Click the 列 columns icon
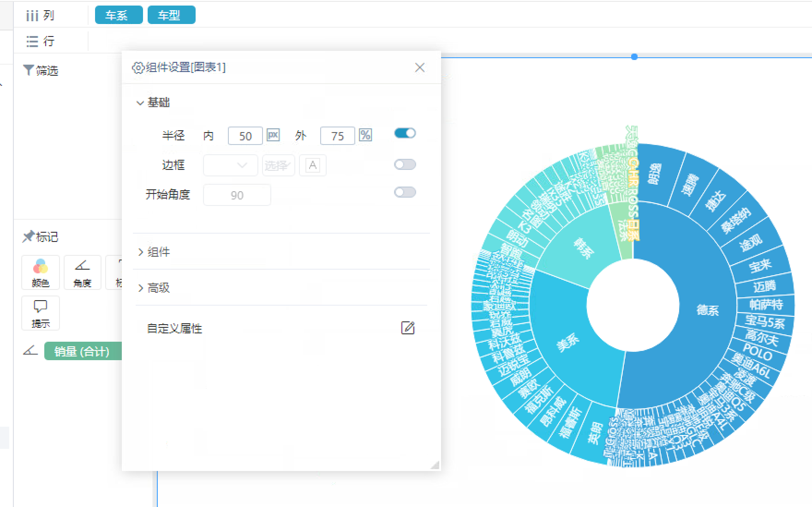The width and height of the screenshot is (812, 507). [32, 16]
